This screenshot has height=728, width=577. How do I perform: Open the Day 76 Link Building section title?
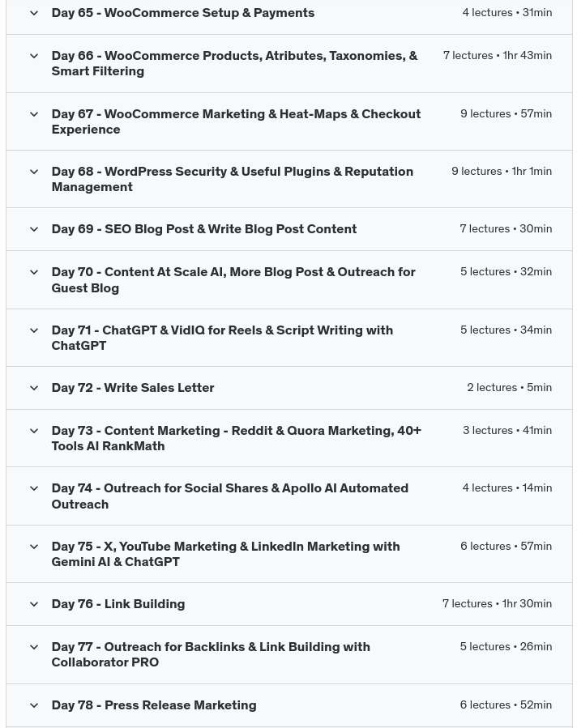[x=118, y=604]
